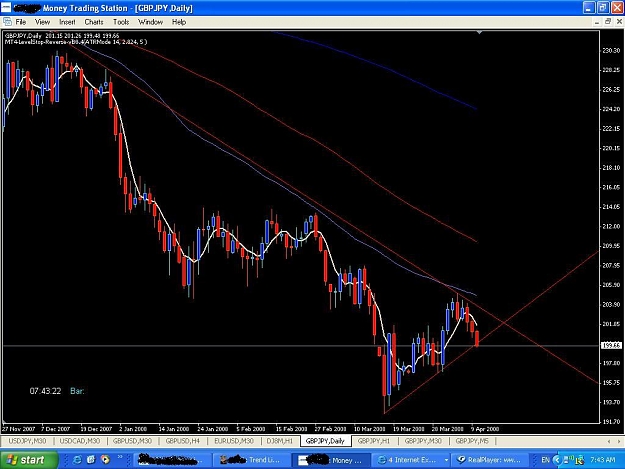Switch to the USDCAD,M30 chart tab

click(x=80, y=441)
